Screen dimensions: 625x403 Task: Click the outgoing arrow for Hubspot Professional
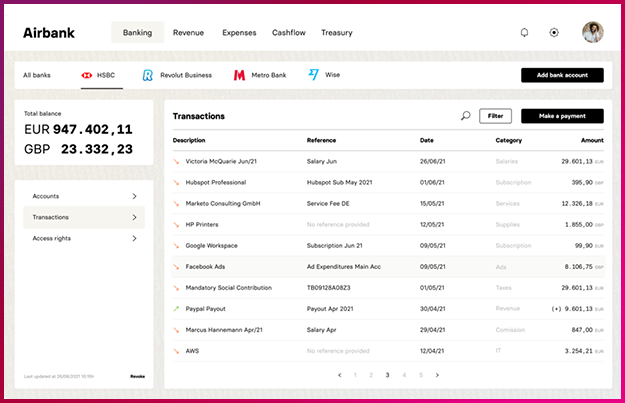click(x=176, y=183)
